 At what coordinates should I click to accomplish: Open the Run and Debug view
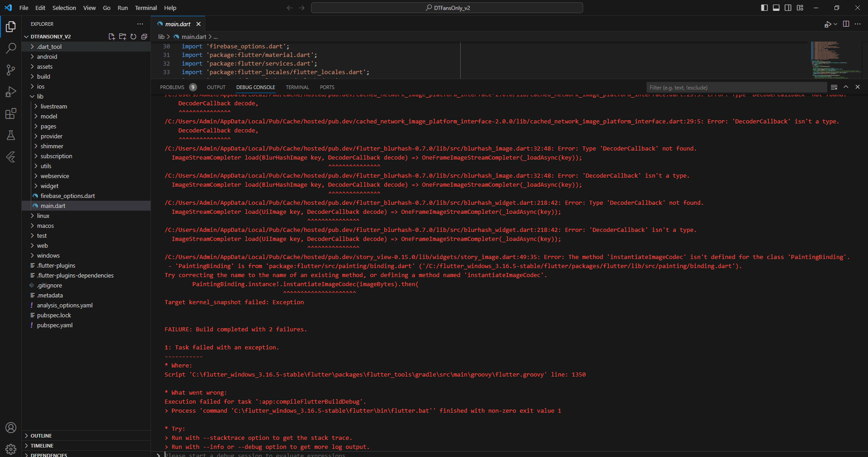point(11,92)
